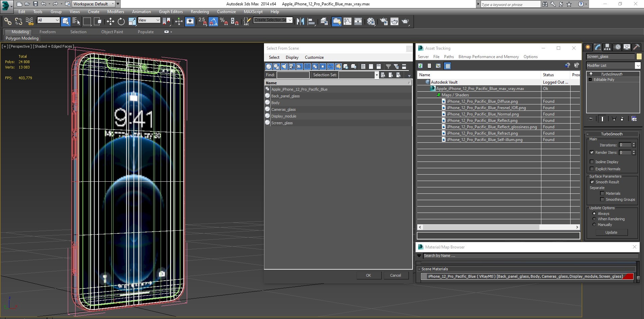Expand the Editable Poly stack entry
The image size is (644, 319).
tap(590, 80)
